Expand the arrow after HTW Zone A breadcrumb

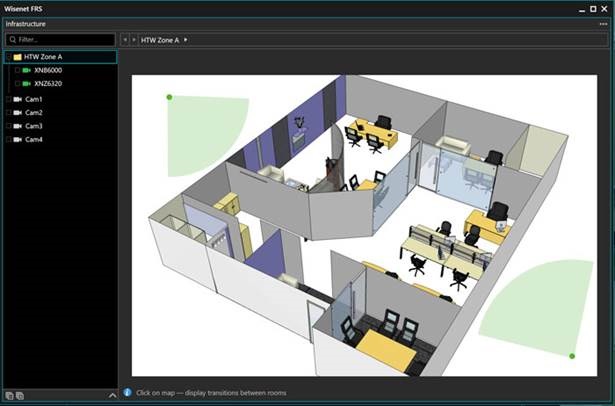coord(186,40)
